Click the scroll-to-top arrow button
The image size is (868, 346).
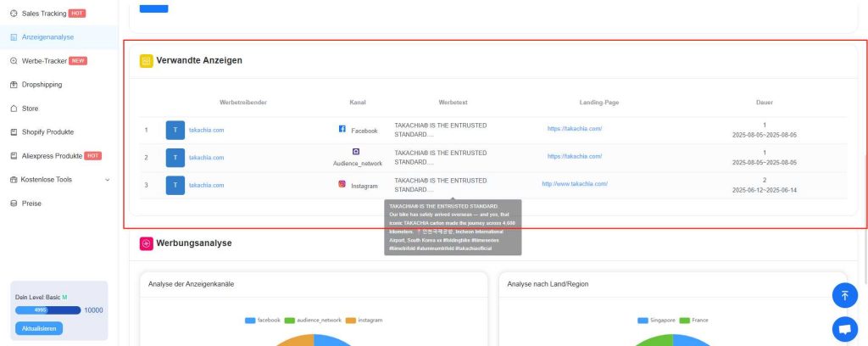coord(845,296)
